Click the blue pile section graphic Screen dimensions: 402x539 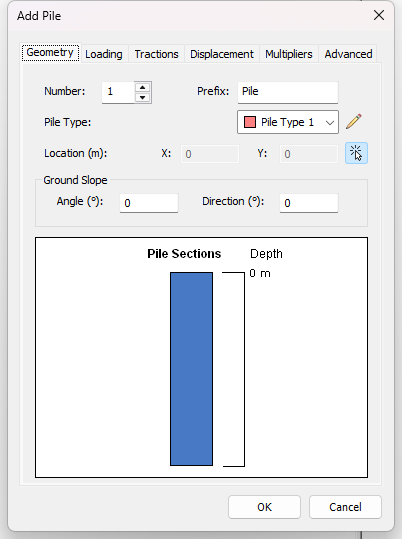click(191, 369)
